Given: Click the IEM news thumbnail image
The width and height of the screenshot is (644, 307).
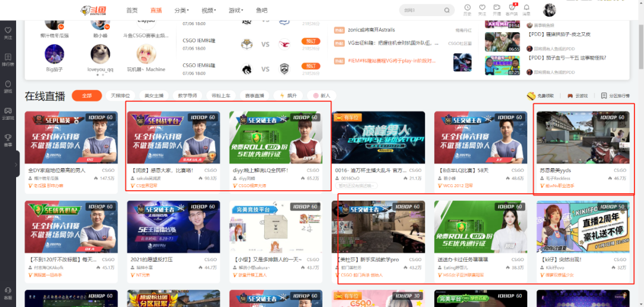Looking at the screenshot, I should point(462,63).
